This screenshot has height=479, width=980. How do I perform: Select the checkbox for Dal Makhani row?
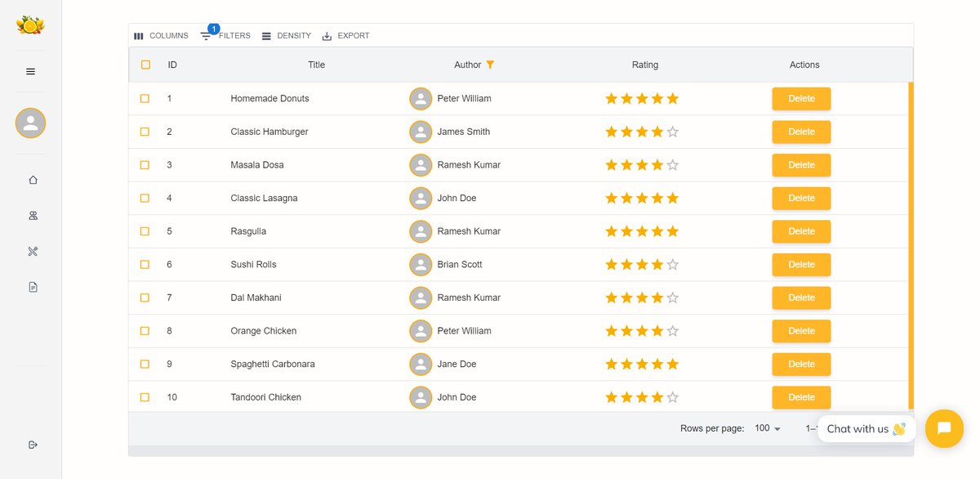tap(145, 298)
